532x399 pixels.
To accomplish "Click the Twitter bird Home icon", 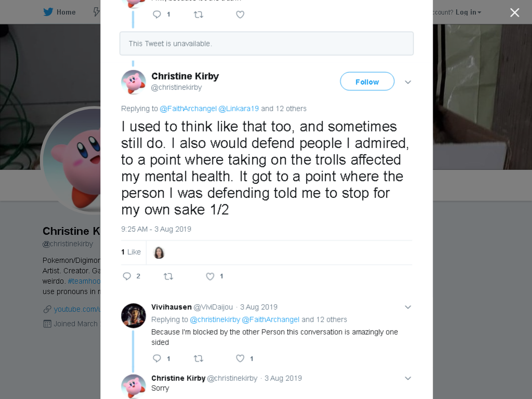I will [48, 12].
